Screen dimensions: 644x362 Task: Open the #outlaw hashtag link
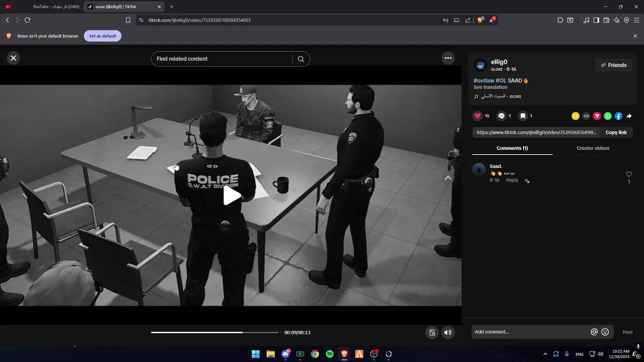coord(484,80)
